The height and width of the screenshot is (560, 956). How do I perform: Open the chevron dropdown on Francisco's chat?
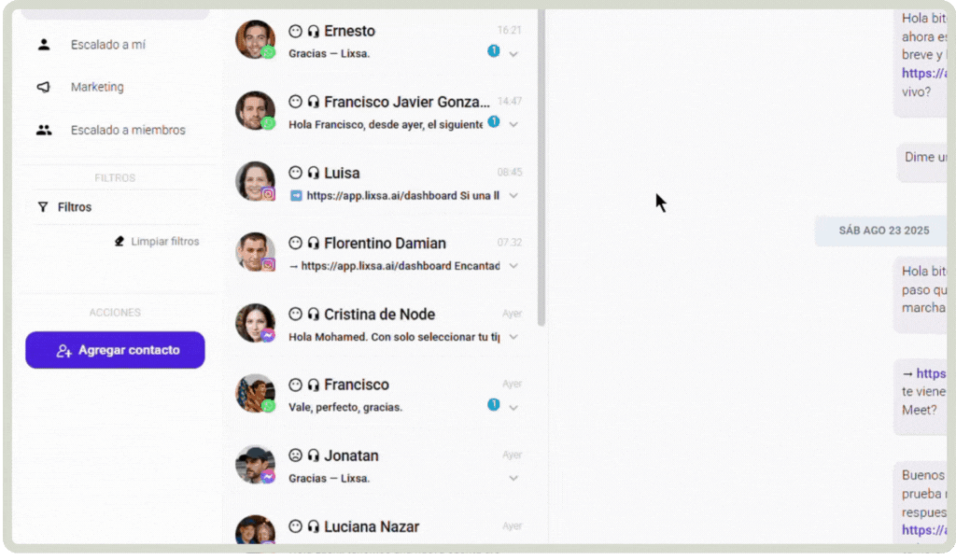click(x=513, y=408)
